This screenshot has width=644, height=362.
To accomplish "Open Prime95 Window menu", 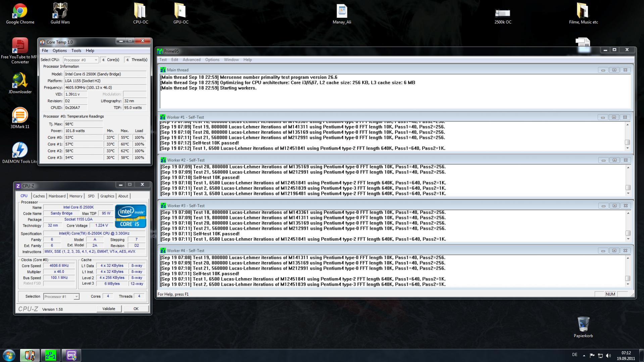I will [x=232, y=60].
